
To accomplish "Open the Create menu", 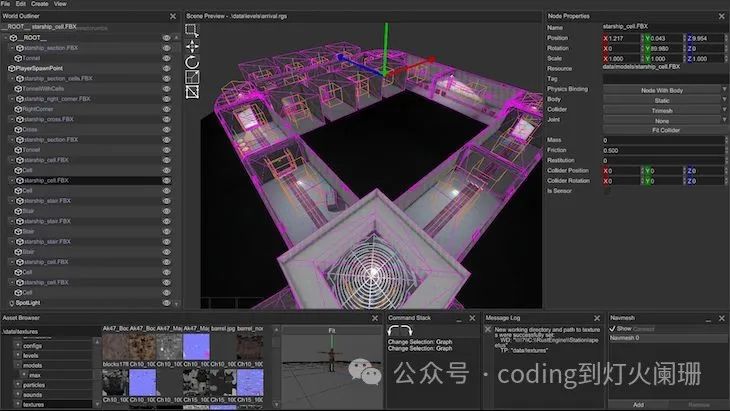I will click(42, 5).
